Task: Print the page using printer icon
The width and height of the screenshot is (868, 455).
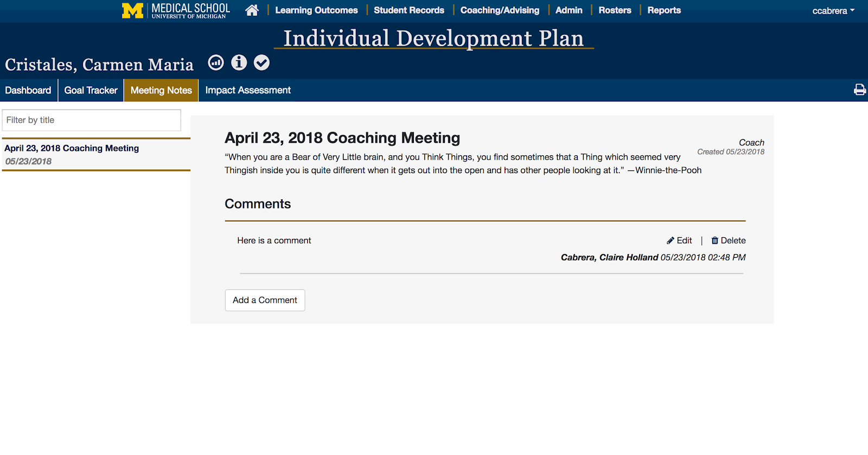Action: pyautogui.click(x=860, y=90)
